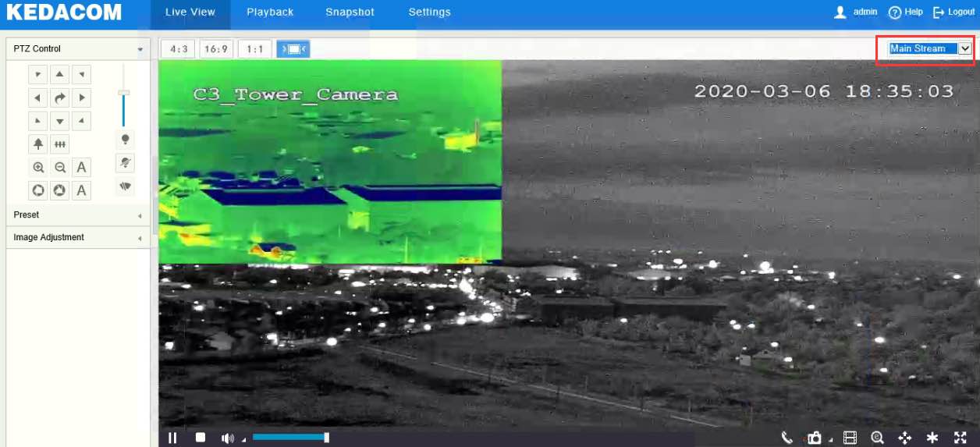Click auto iris A button beside aperture
The height and width of the screenshot is (447, 980).
[81, 190]
